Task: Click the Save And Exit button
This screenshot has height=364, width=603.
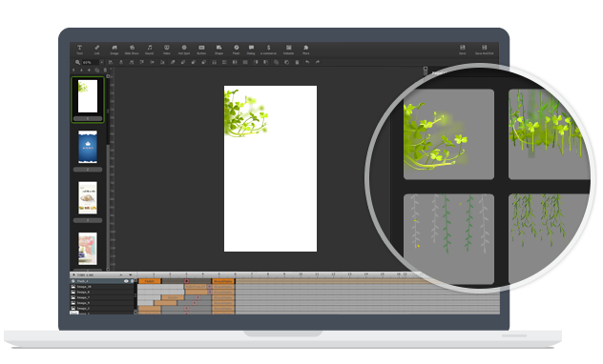Action: [484, 50]
